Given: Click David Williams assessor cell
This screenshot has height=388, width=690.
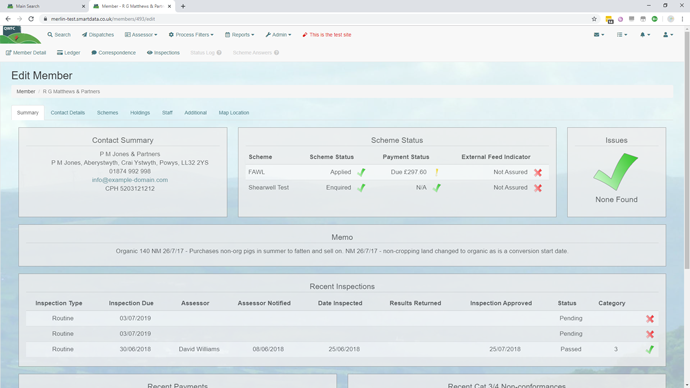Looking at the screenshot, I should click(x=199, y=349).
